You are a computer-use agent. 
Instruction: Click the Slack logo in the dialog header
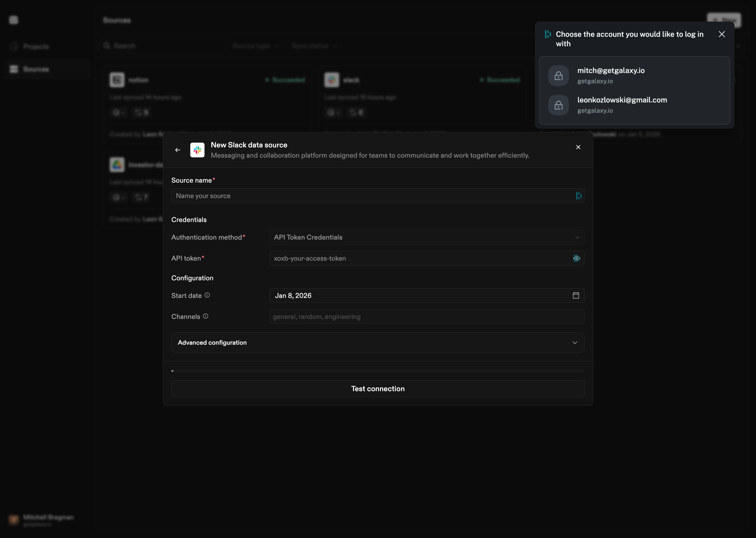[197, 150]
